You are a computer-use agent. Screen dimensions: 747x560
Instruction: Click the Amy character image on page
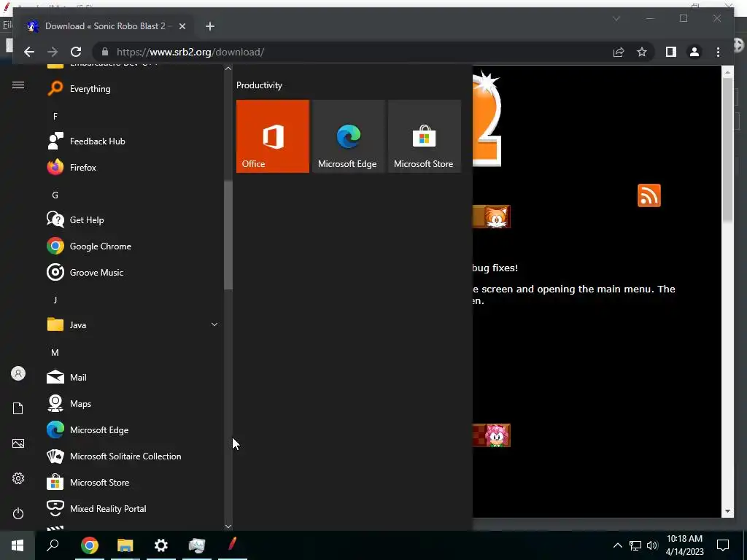497,435
